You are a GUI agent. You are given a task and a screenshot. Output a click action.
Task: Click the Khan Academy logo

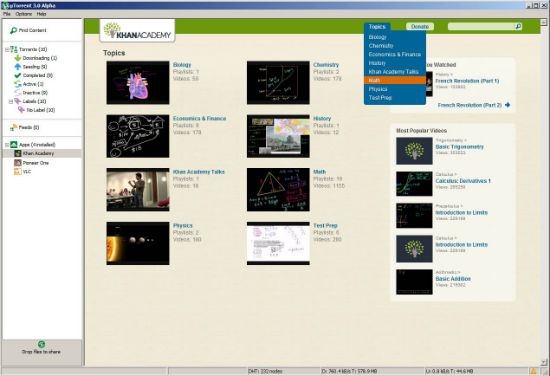pyautogui.click(x=137, y=31)
